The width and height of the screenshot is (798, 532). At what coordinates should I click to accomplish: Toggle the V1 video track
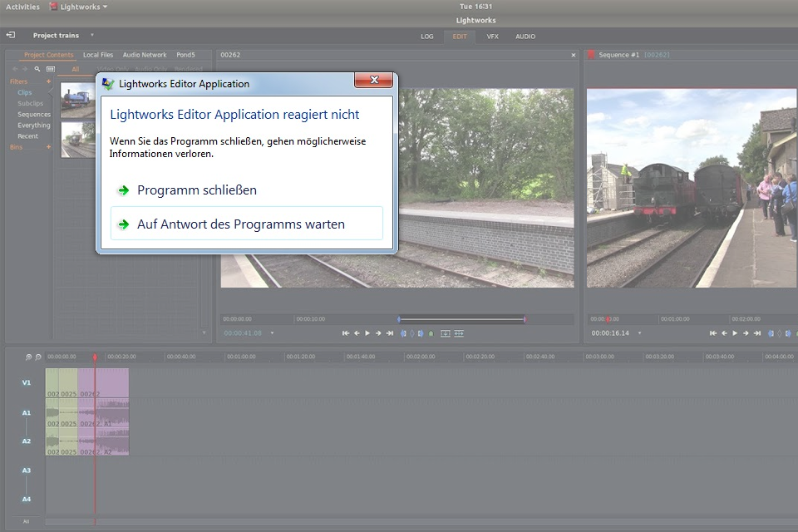[26, 382]
